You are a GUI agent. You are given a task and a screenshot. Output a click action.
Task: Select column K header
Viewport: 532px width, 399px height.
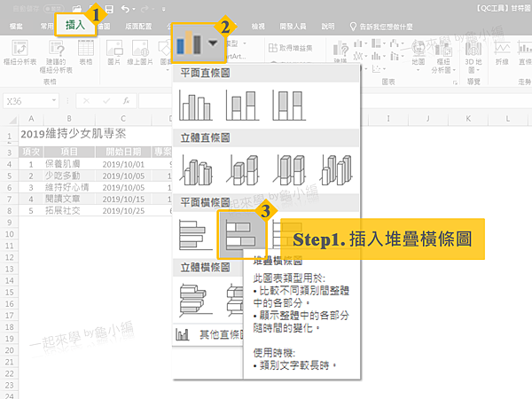pyautogui.click(x=468, y=119)
